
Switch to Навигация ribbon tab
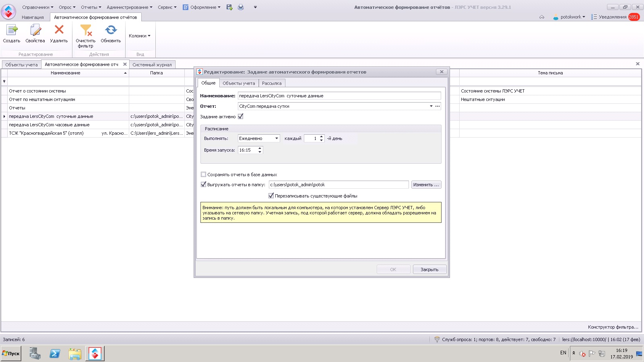[x=33, y=17]
